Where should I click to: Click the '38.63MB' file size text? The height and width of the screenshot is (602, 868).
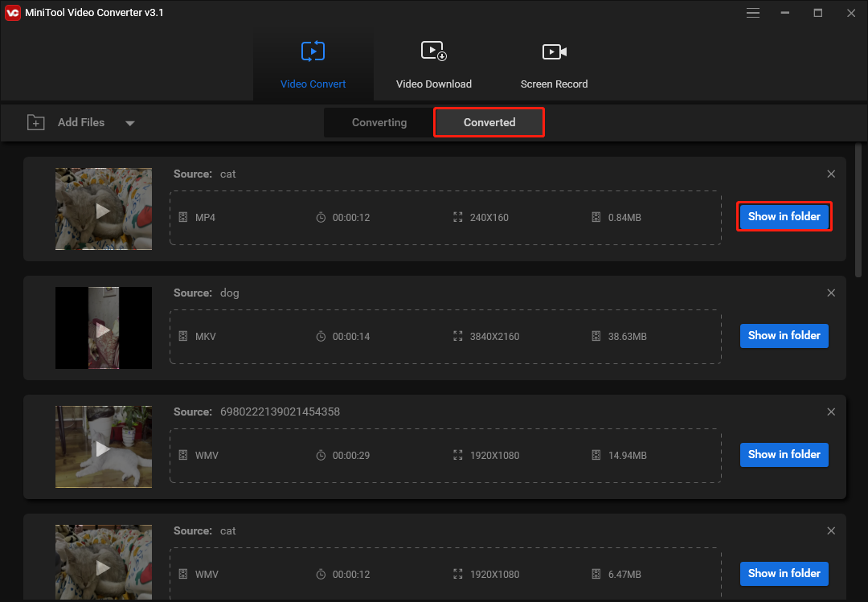[627, 336]
